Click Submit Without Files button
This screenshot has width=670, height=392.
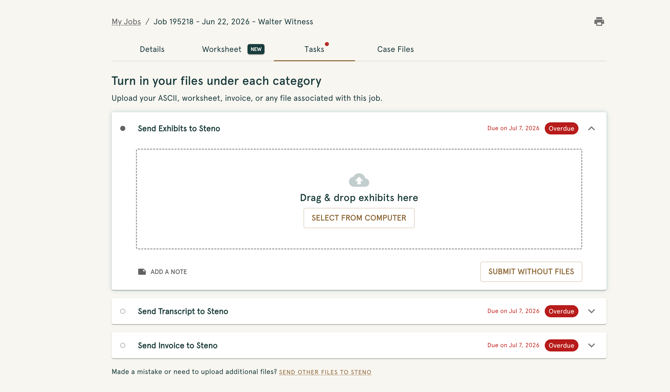(x=531, y=271)
